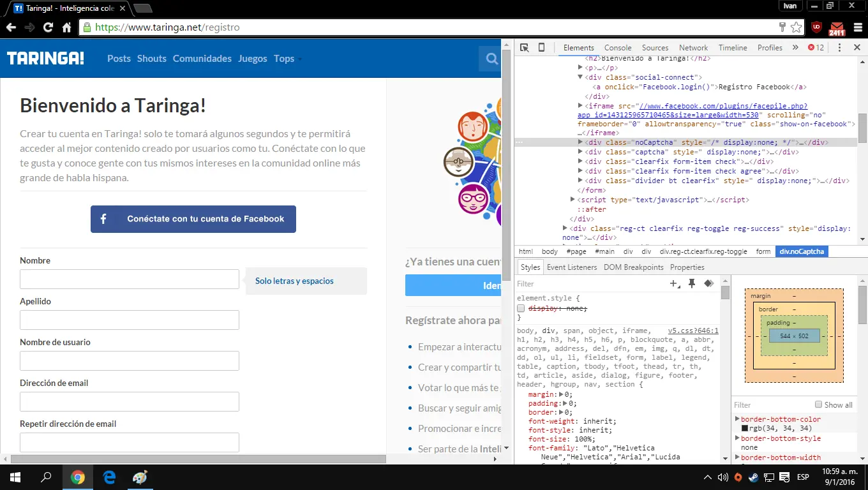The width and height of the screenshot is (868, 490).
Task: Open the Gmail extension showing 2411
Action: (837, 28)
